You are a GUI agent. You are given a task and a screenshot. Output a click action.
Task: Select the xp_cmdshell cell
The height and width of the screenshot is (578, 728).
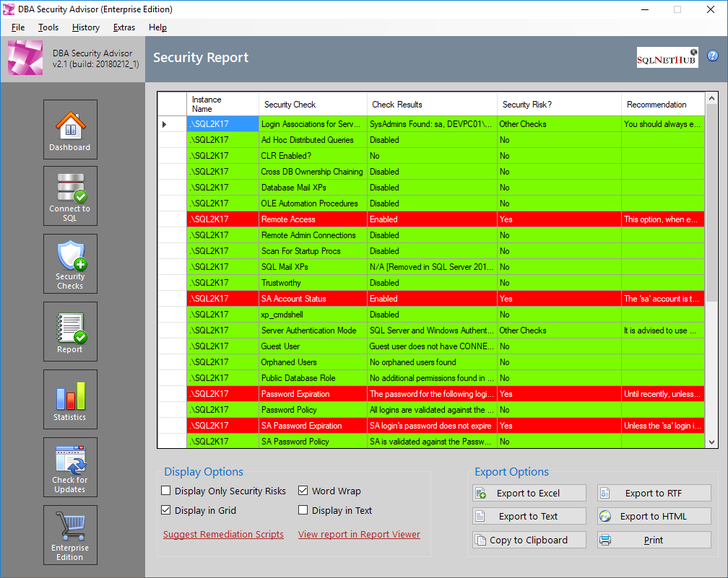click(x=313, y=315)
